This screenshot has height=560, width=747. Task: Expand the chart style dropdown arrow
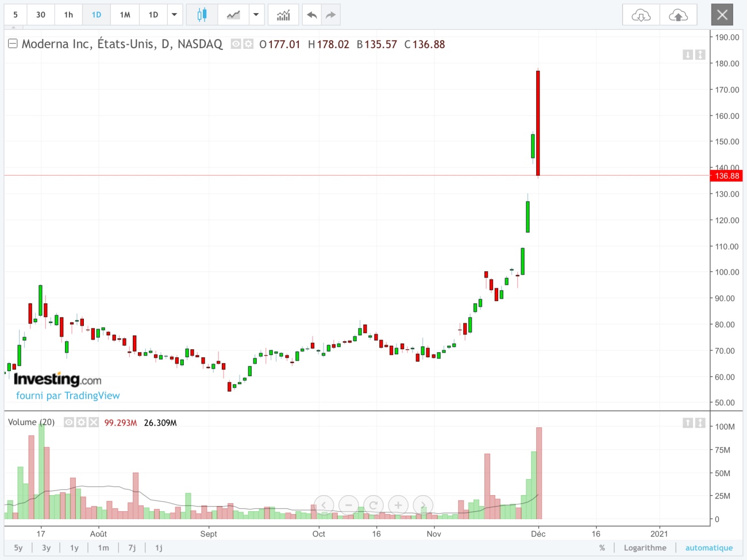coord(256,15)
